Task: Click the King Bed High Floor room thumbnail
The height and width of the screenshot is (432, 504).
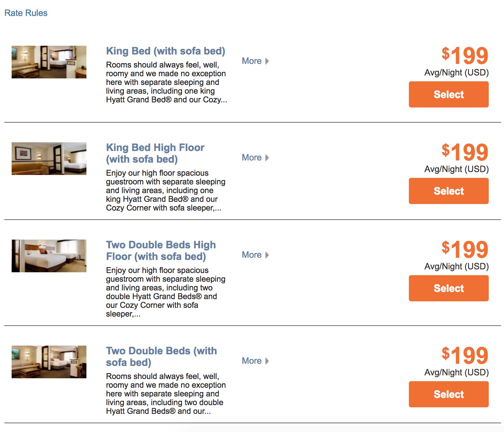Action: [49, 159]
